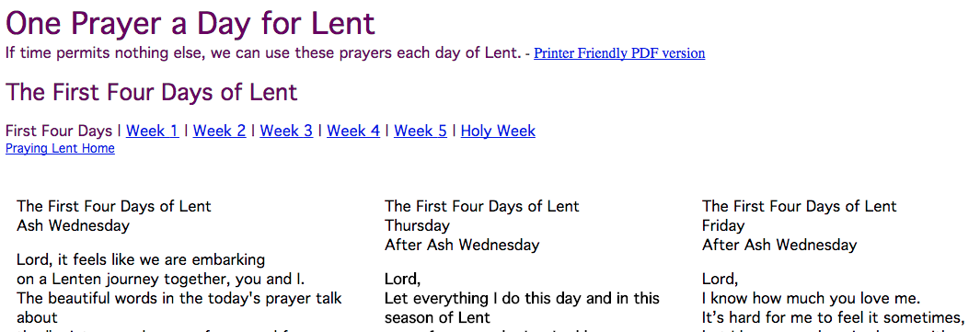Open the Printer Friendly PDF version link
The height and width of the screenshot is (332, 980).
pos(619,53)
